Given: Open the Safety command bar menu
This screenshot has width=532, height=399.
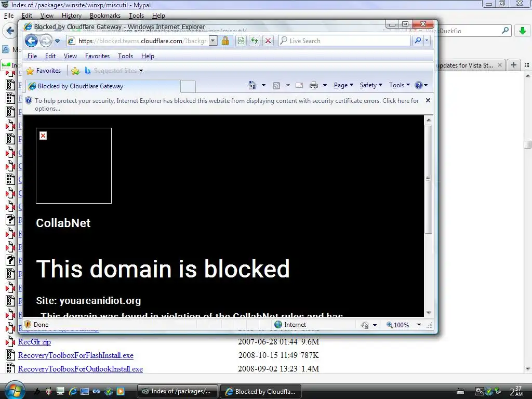Looking at the screenshot, I should pyautogui.click(x=371, y=85).
